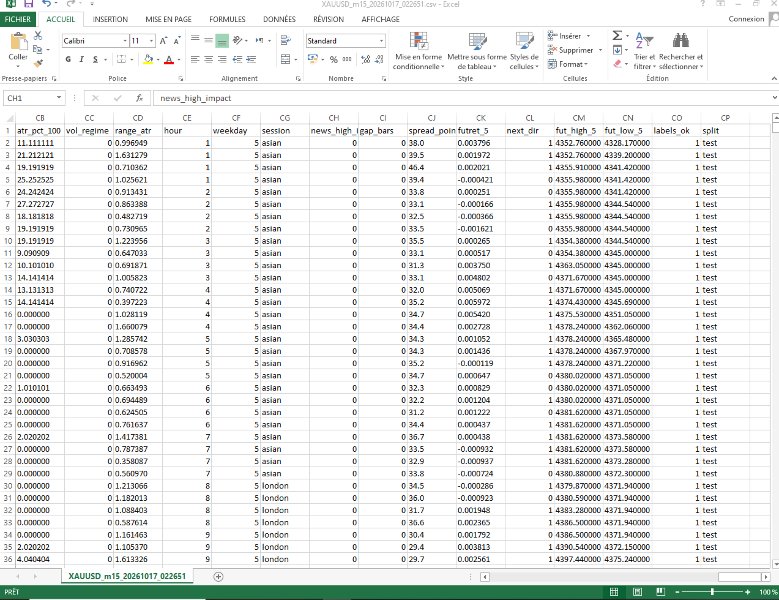779x600 pixels.
Task: Toggle top vertical alignment
Action: [x=195, y=40]
